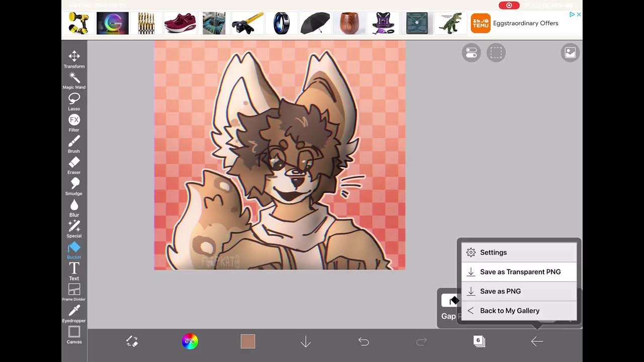Select the Text tool
The height and width of the screenshot is (362, 644).
point(74,271)
